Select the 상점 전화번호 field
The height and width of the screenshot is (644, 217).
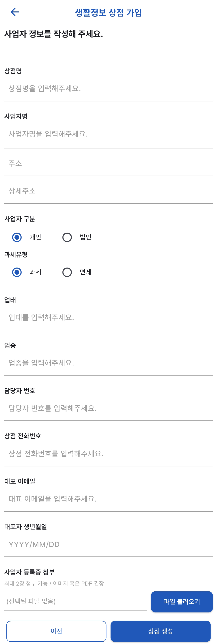click(108, 454)
